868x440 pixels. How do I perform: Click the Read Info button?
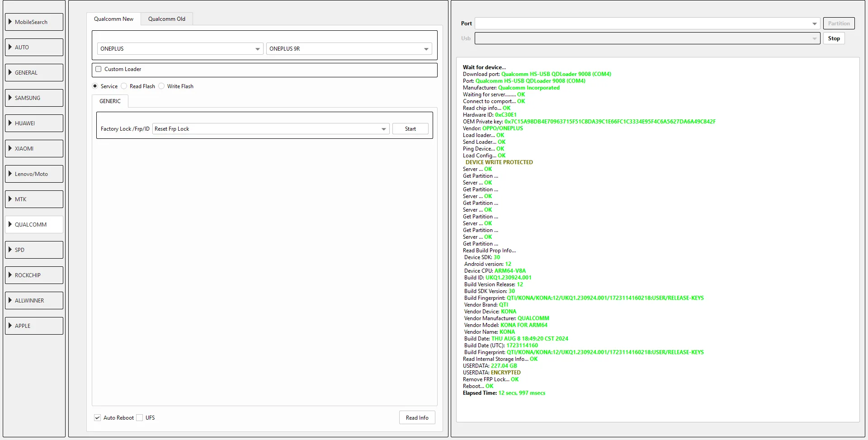(x=417, y=418)
